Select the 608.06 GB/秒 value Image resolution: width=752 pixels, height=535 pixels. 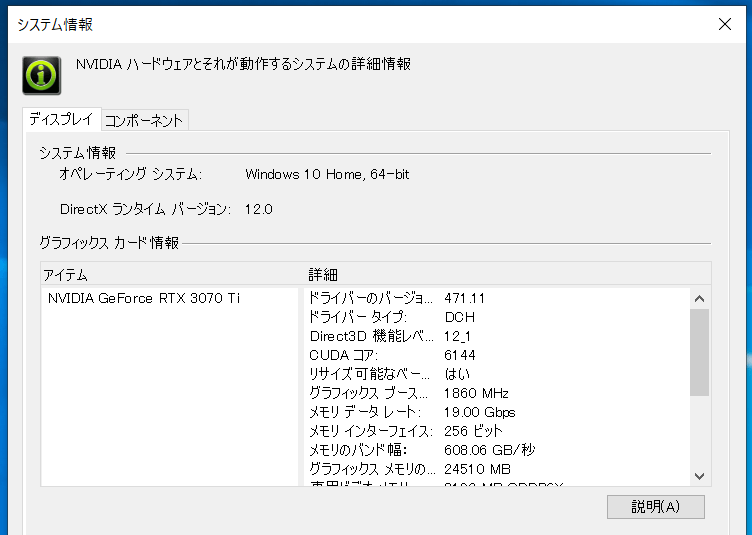[x=489, y=450]
